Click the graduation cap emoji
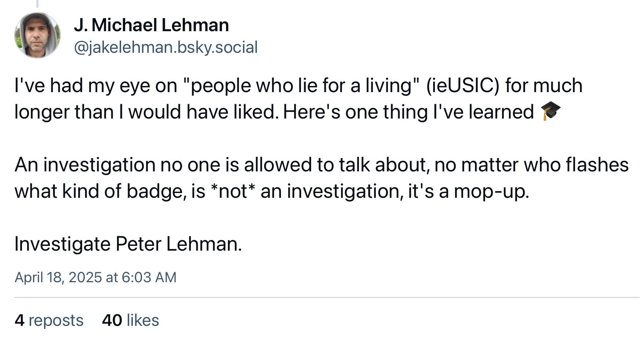The height and width of the screenshot is (338, 644). click(x=551, y=112)
